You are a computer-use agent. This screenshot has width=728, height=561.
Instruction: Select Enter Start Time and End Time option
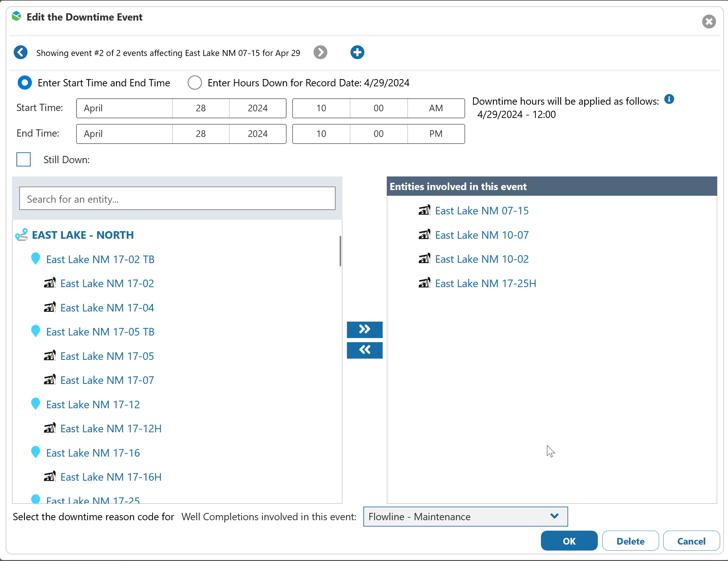point(25,83)
